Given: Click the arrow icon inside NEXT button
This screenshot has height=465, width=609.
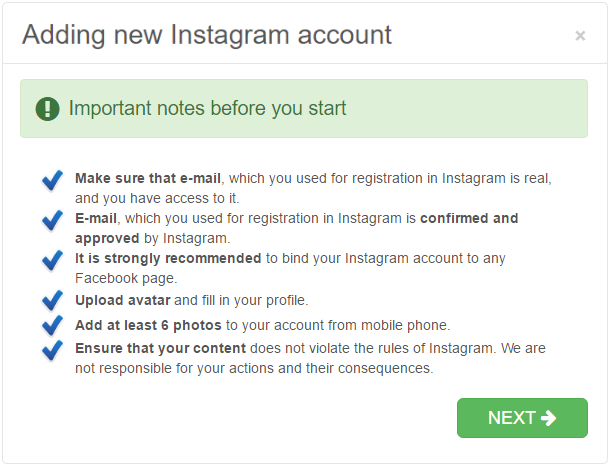Looking at the screenshot, I should click(x=548, y=418).
